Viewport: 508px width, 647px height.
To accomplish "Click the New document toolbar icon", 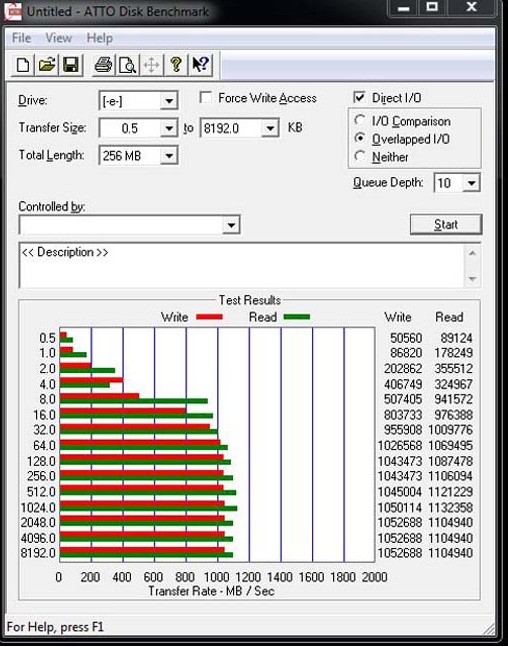I will 23,65.
